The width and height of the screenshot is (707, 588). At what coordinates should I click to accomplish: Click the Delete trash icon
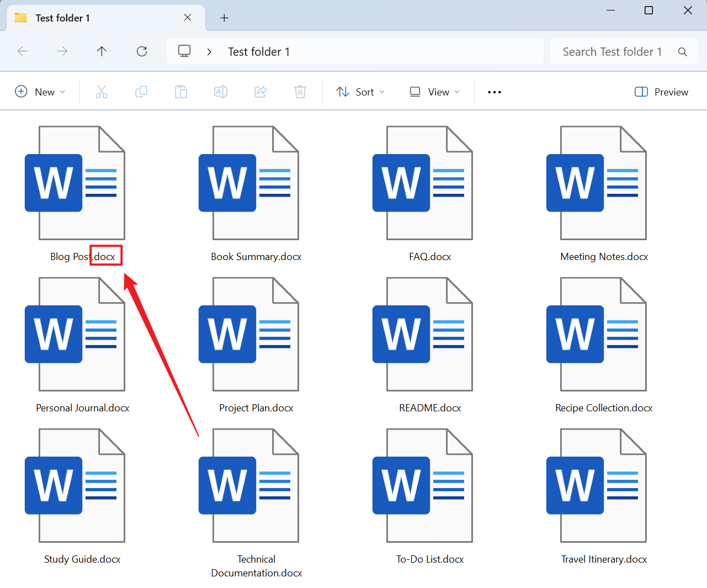[x=300, y=92]
